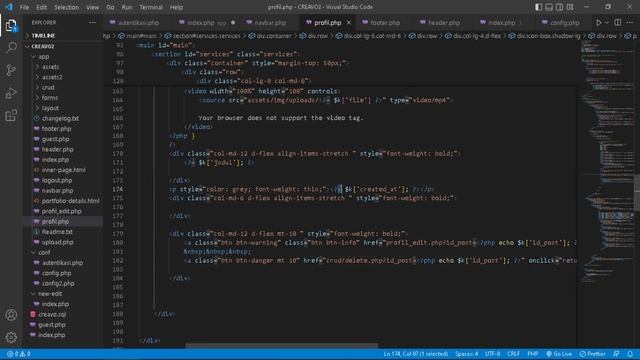Expand the layout folder
640x360 pixels.
(x=50, y=108)
